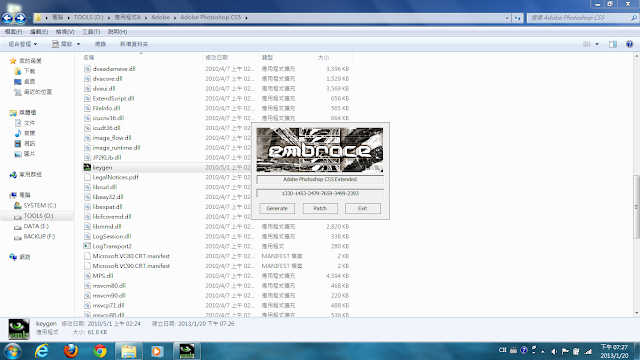Switch to keygen taskbar icon
This screenshot has width=640, height=360.
point(187,351)
